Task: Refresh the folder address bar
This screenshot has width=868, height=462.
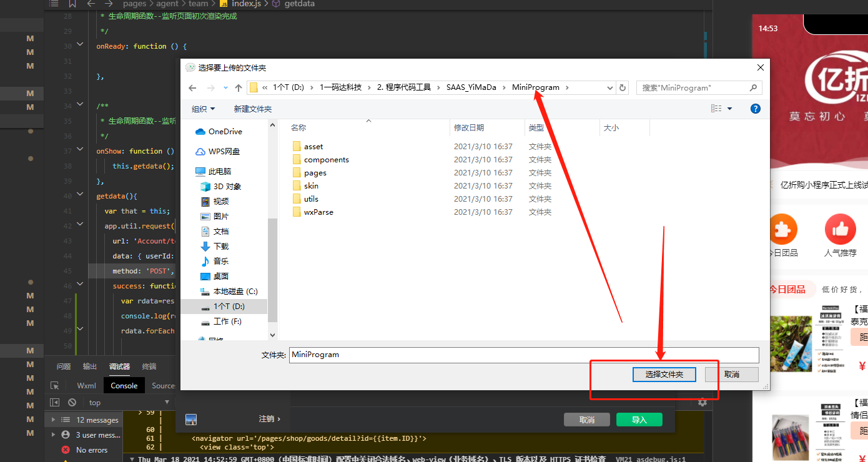Action: tap(623, 88)
